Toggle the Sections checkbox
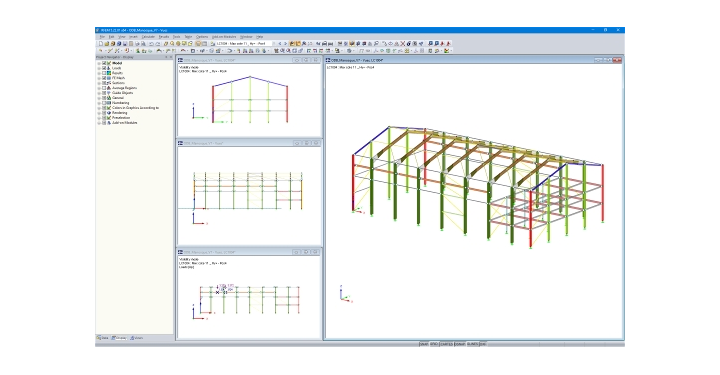Image resolution: width=720 pixels, height=375 pixels. tap(104, 83)
